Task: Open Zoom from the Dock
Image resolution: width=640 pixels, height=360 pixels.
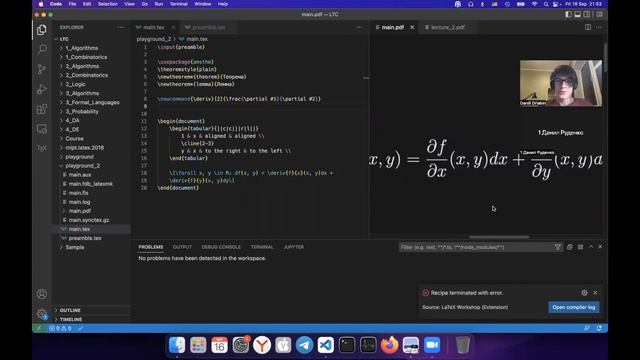Action: coord(432,345)
